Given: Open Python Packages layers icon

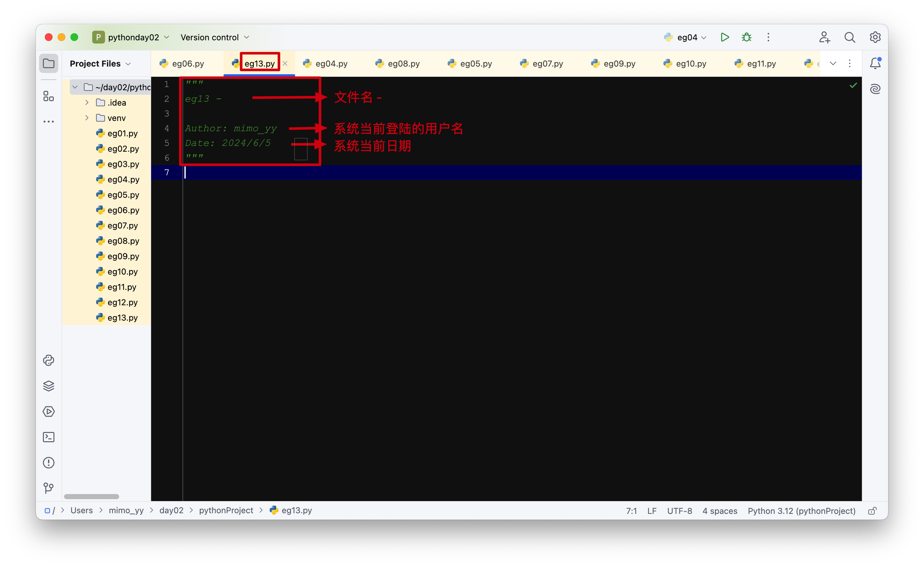Looking at the screenshot, I should pyautogui.click(x=48, y=386).
